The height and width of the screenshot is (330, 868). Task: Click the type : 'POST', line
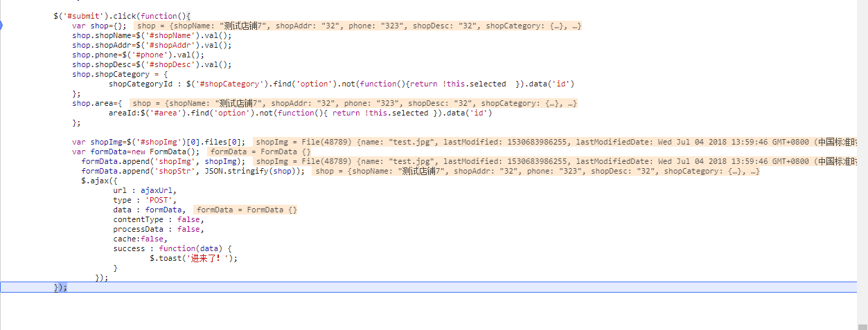[x=145, y=200]
